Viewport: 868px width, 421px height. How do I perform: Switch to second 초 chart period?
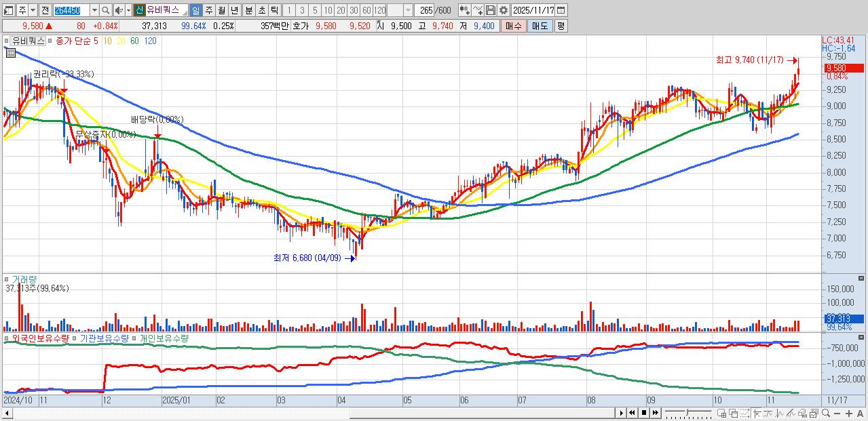click(x=261, y=10)
